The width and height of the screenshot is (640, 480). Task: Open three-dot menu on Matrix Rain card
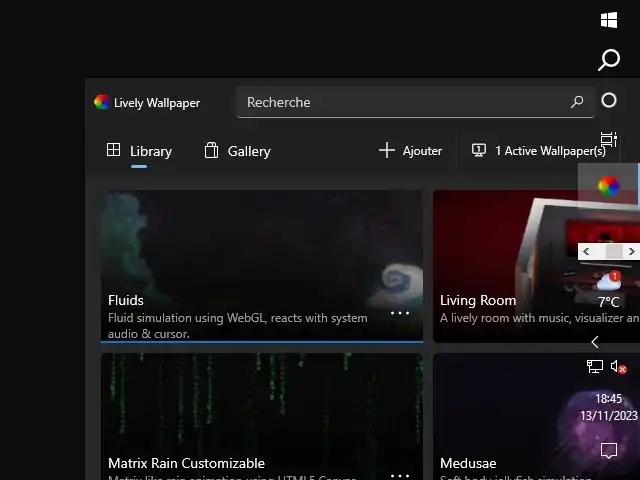point(400,476)
